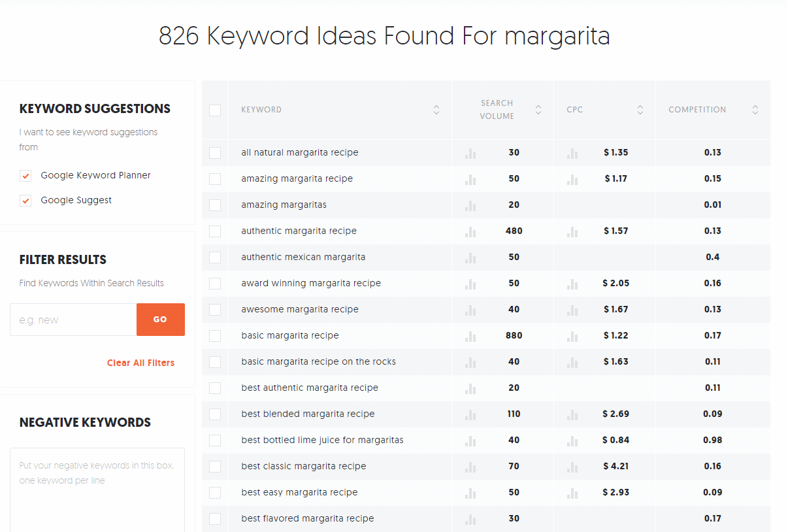Tick checkbox for amazing margarita recipe row
The height and width of the screenshot is (532, 786).
(215, 179)
